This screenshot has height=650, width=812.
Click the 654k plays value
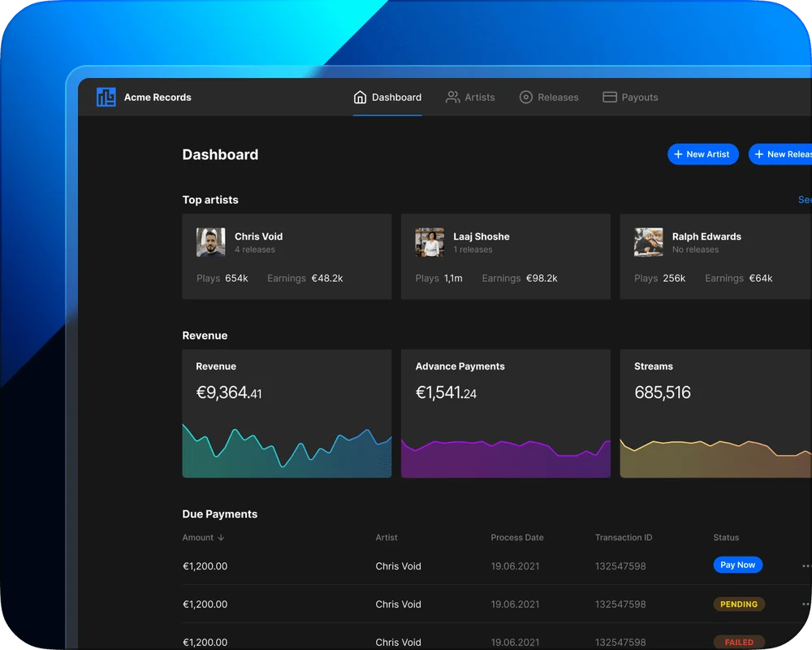pyautogui.click(x=236, y=279)
